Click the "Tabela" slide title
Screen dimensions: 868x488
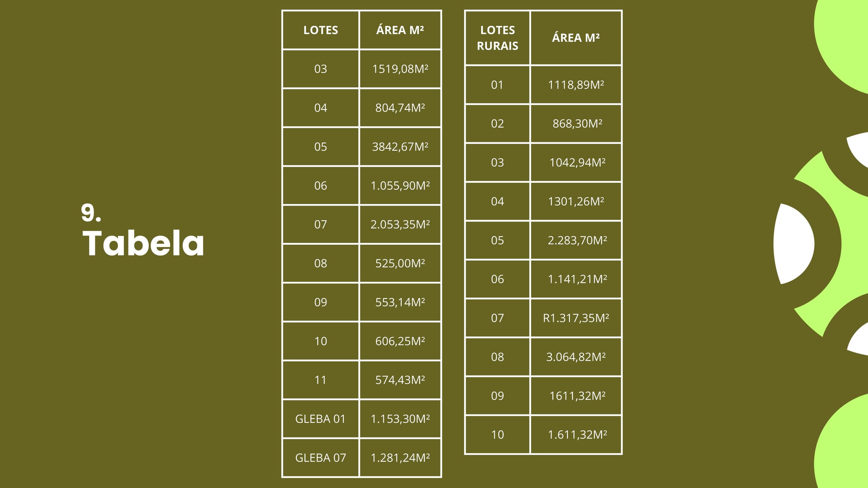click(x=143, y=243)
